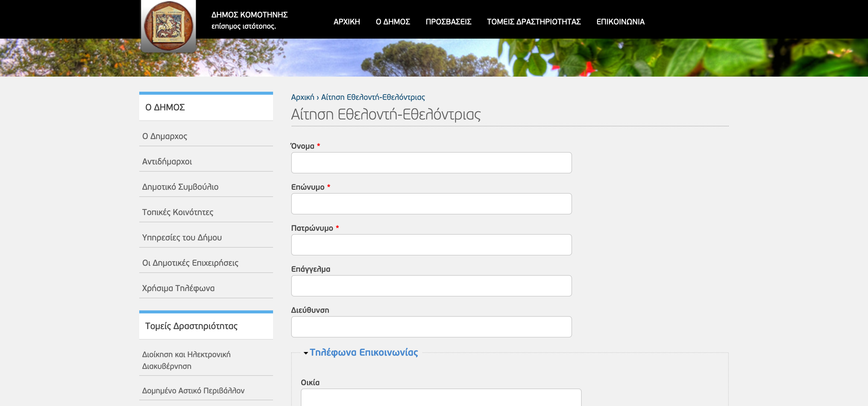Image resolution: width=868 pixels, height=406 pixels.
Task: Visit Υπηρεσίες του Δήμου sidebar link
Action: (182, 237)
